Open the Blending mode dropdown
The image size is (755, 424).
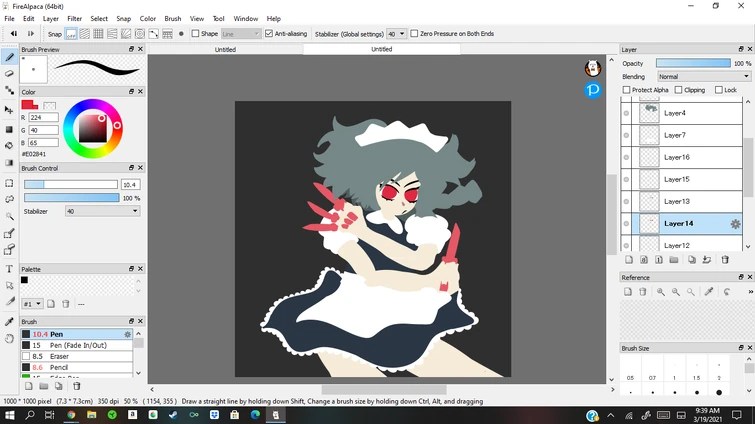[704, 77]
